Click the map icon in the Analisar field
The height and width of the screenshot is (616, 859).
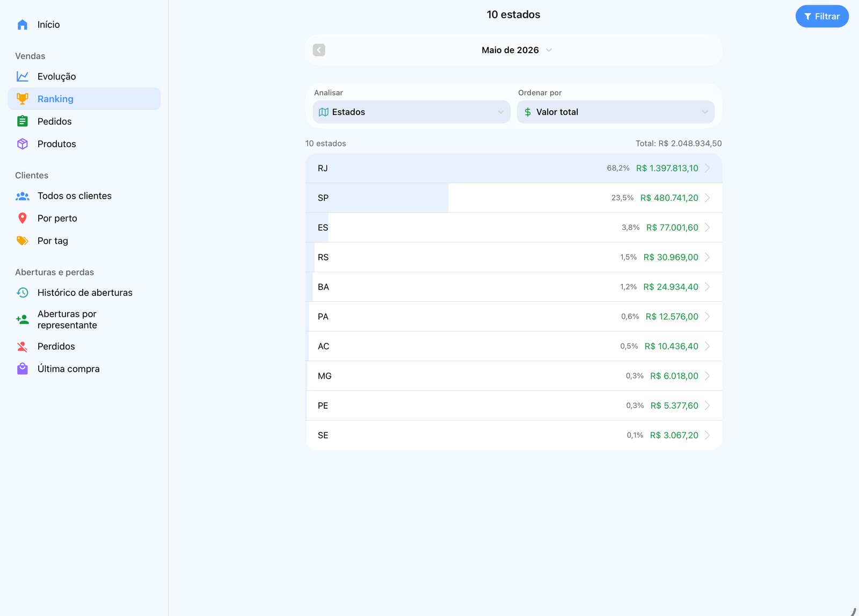324,112
